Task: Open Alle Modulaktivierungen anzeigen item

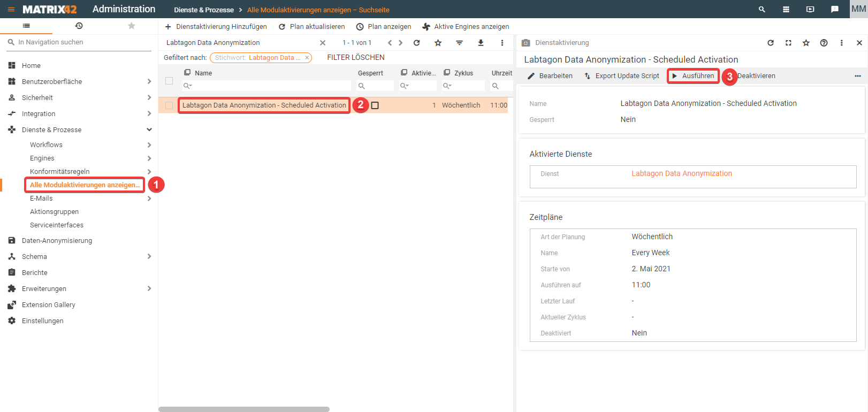Action: tap(85, 185)
